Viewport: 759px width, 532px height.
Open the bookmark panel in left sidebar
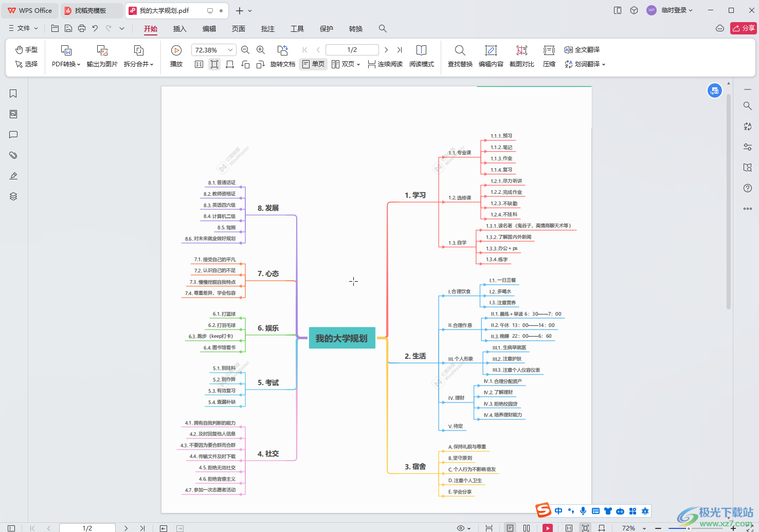13,94
